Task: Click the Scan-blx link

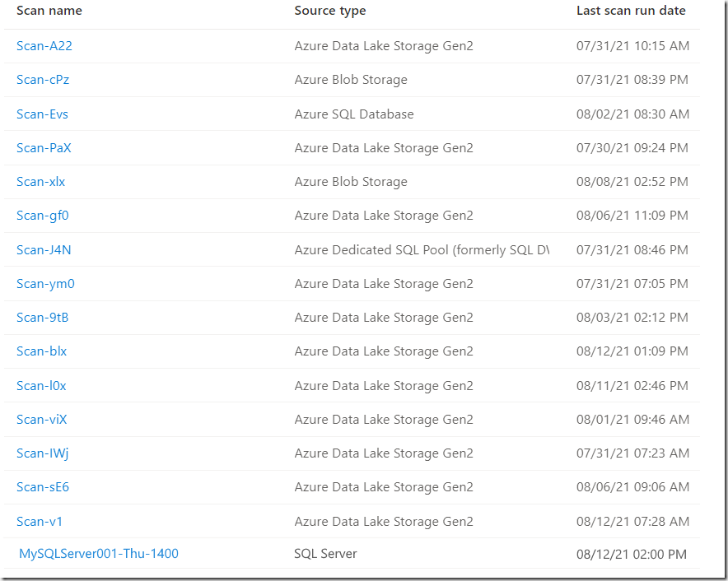Action: (x=41, y=351)
